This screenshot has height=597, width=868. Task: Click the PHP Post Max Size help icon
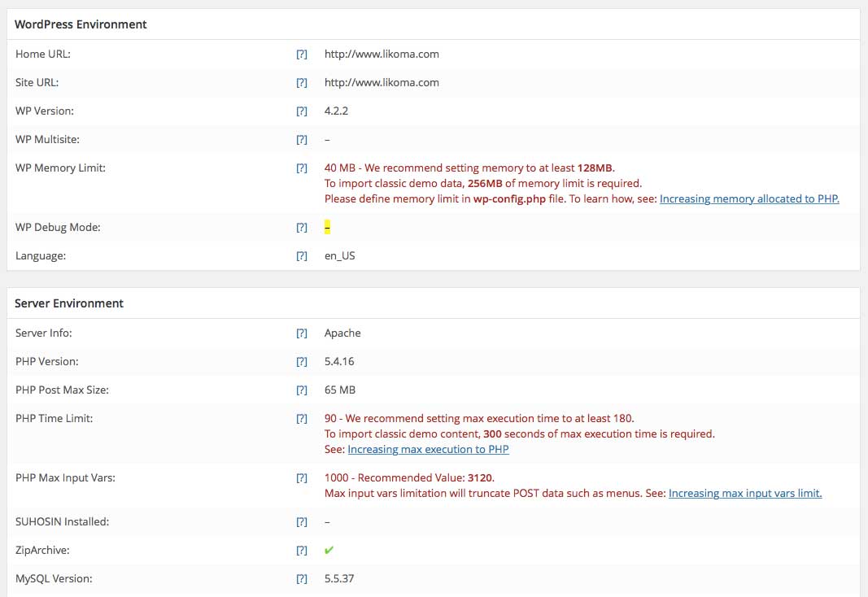point(301,390)
